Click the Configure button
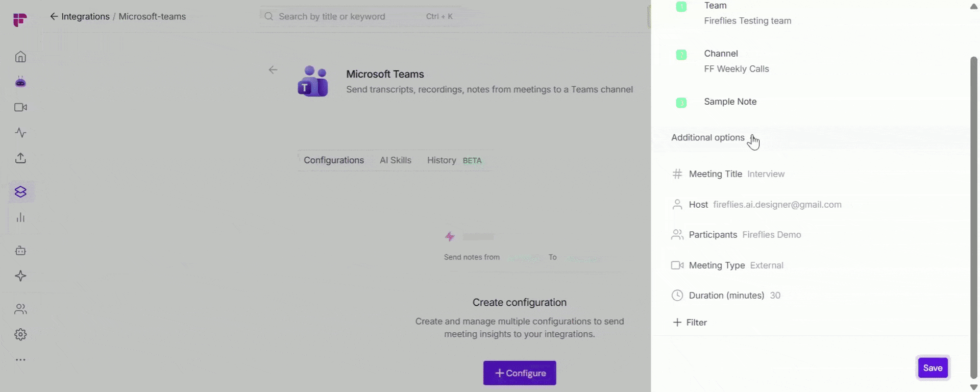Image resolution: width=980 pixels, height=392 pixels. [520, 373]
